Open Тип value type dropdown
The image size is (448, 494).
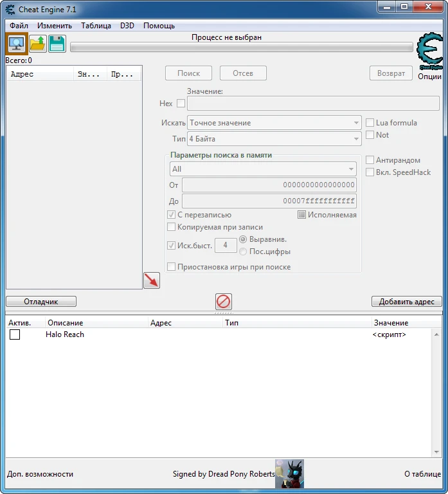pyautogui.click(x=274, y=139)
